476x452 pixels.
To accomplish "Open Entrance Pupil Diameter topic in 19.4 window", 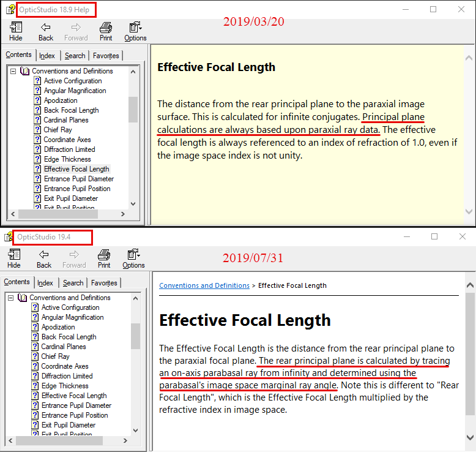I will 76,405.
